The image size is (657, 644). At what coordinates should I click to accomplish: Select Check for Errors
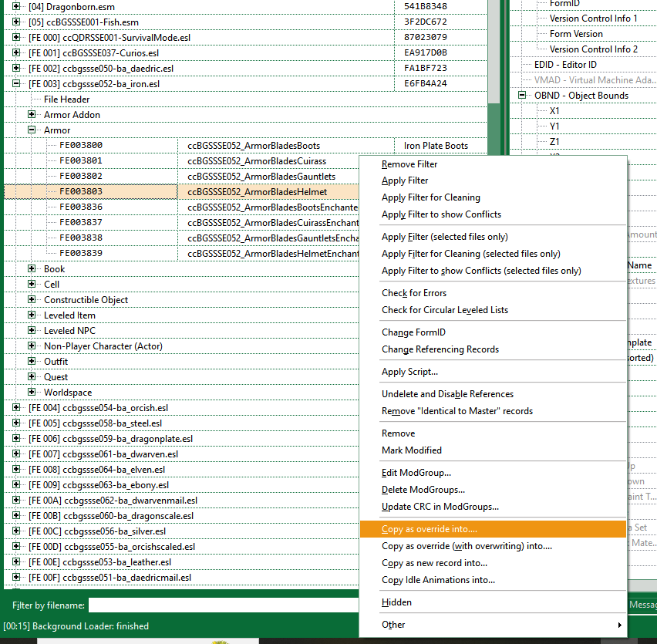point(493,293)
